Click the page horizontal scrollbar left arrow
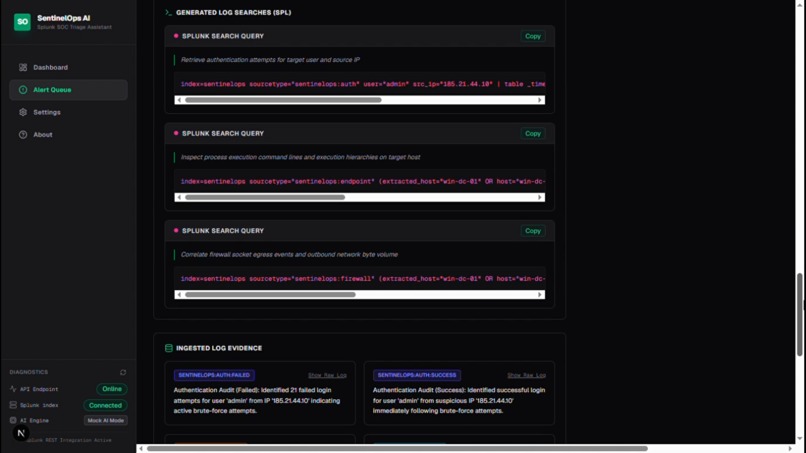Image resolution: width=806 pixels, height=453 pixels. [x=141, y=449]
